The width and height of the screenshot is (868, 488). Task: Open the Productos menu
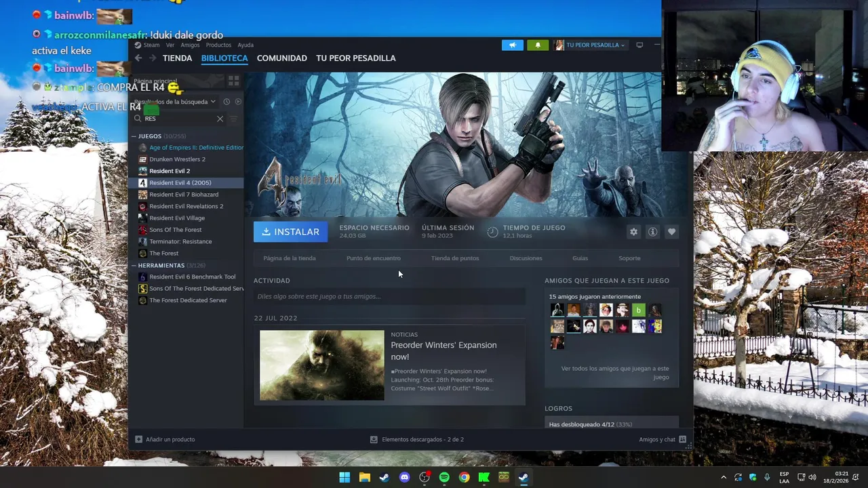pyautogui.click(x=218, y=45)
